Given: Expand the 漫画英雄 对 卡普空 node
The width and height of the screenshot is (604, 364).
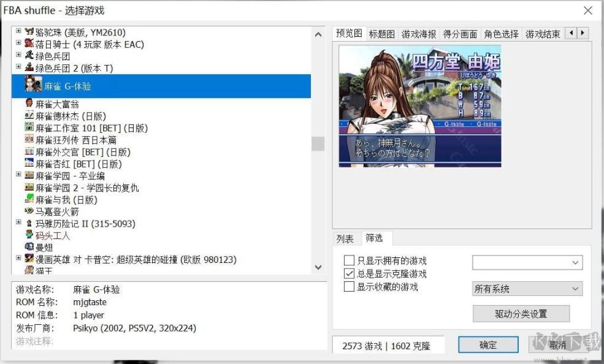Looking at the screenshot, I should pyautogui.click(x=18, y=258).
